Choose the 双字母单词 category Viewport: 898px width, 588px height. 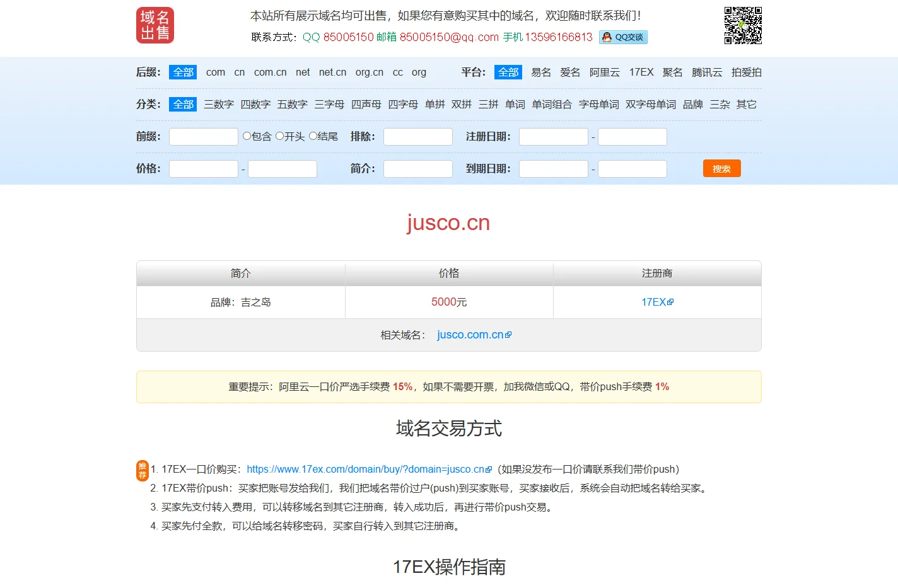tap(651, 105)
